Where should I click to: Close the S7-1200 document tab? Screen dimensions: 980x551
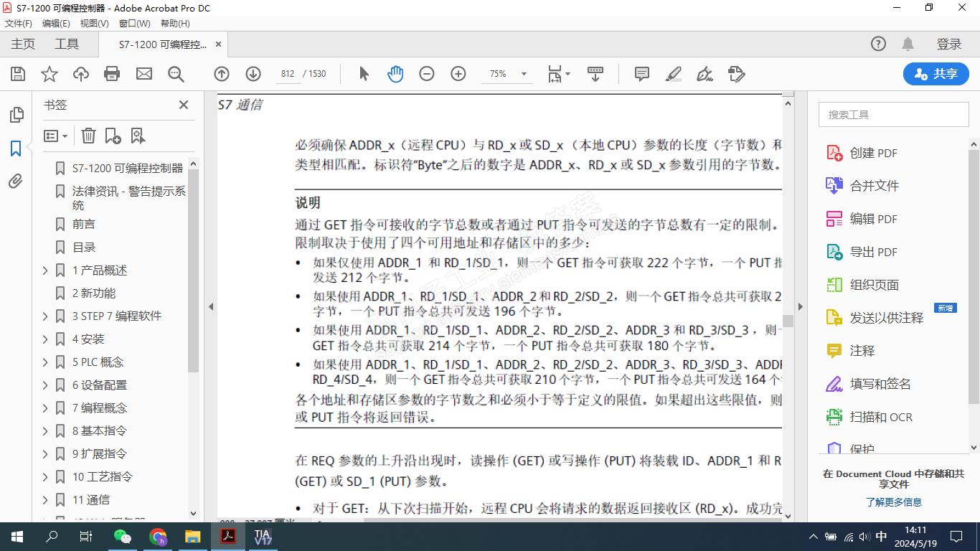(x=218, y=44)
